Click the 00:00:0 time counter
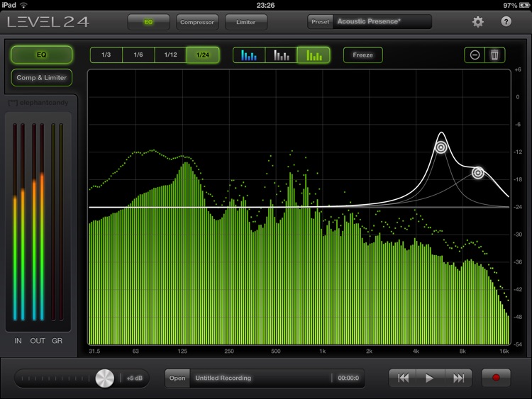532x399 pixels. pos(348,378)
